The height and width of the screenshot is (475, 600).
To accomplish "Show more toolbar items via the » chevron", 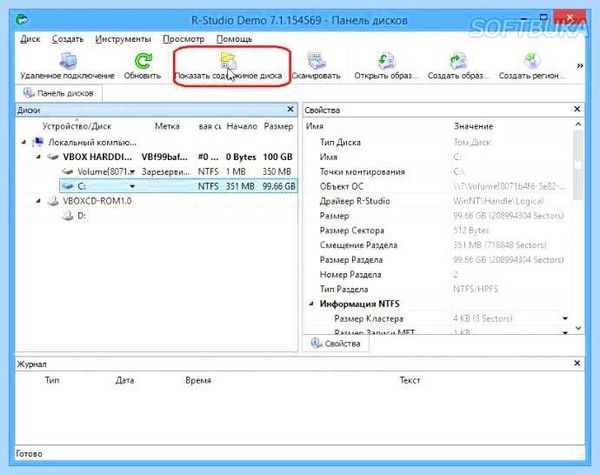I will click(580, 65).
